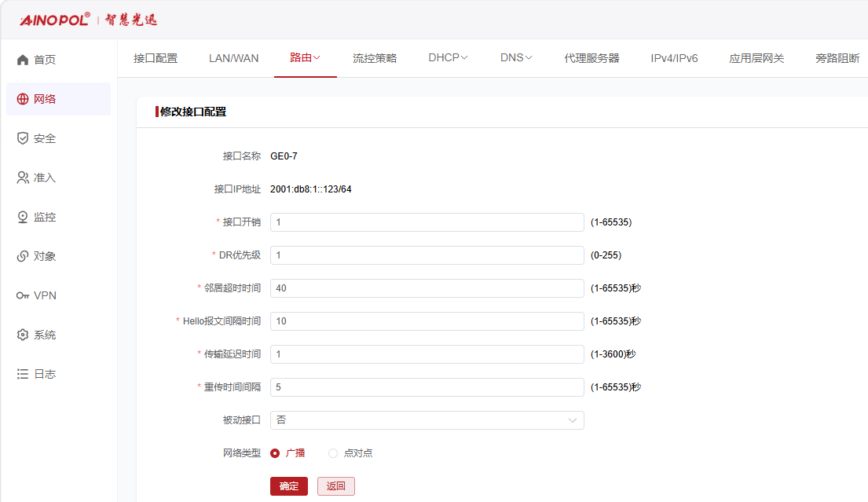868x502 pixels.
Task: Click the 返回 back button
Action: 336,486
